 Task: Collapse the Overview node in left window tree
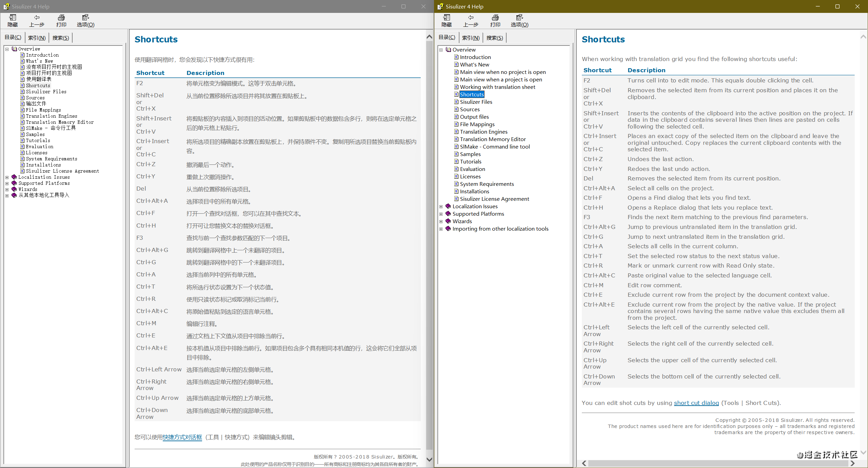[x=7, y=49]
